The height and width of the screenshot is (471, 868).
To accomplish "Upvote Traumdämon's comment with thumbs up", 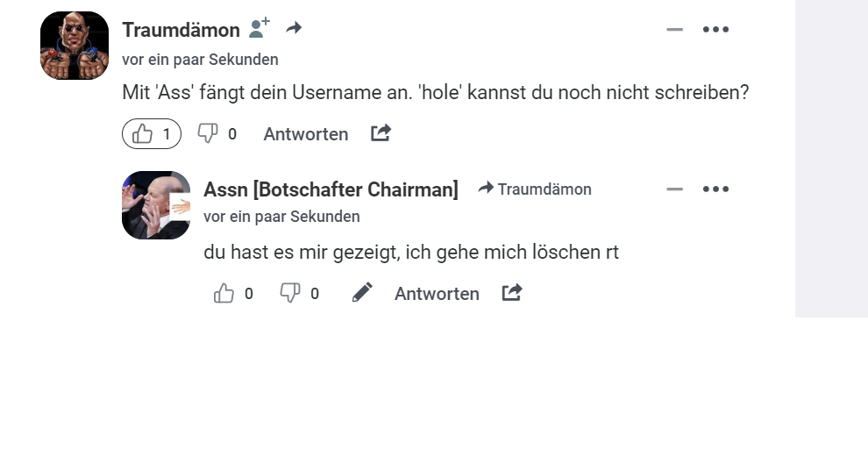I will click(x=143, y=134).
